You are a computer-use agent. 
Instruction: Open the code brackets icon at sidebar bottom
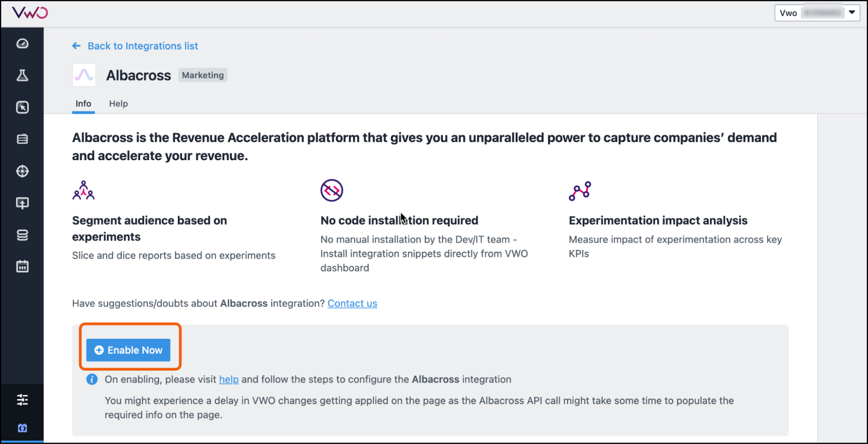point(23,428)
